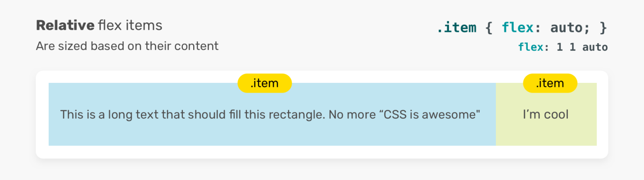Click the closing curly brace in the code
The width and height of the screenshot is (644, 180).
(x=603, y=28)
